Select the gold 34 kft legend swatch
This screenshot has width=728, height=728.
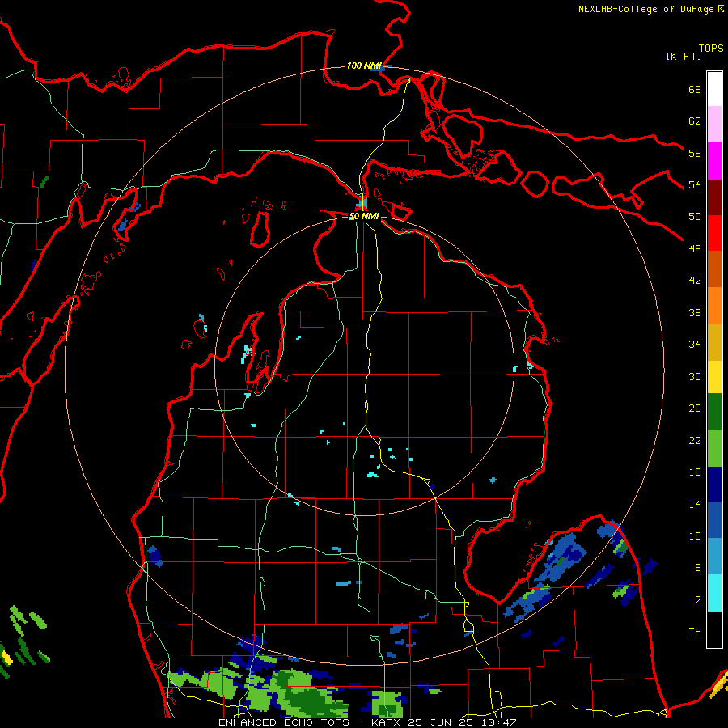click(x=714, y=342)
